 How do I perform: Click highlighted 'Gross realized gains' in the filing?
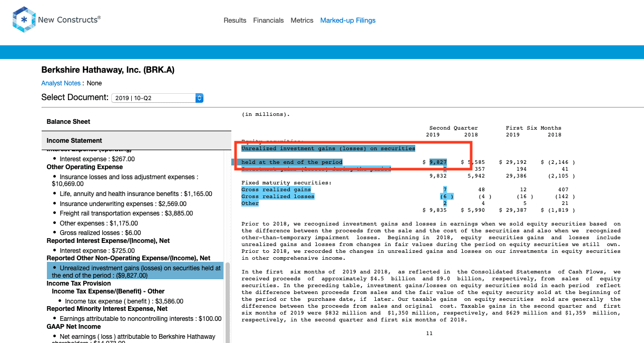click(x=276, y=190)
